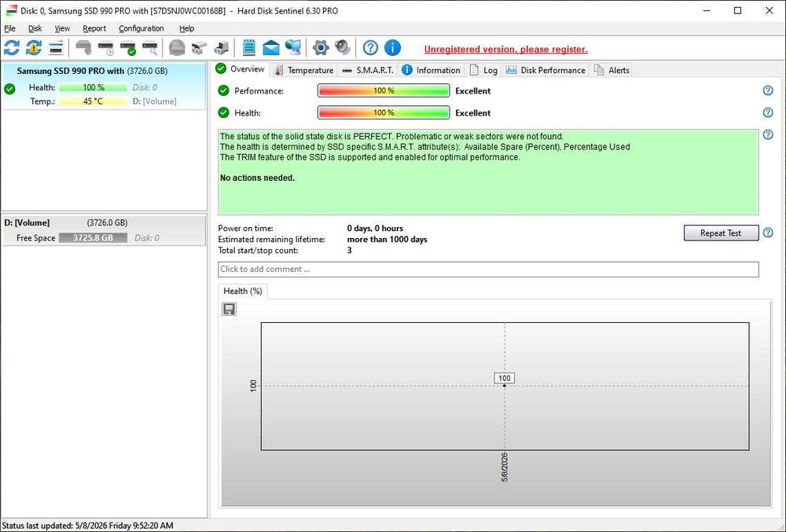Open the blue notepad report icon
The image size is (786, 532).
click(248, 48)
